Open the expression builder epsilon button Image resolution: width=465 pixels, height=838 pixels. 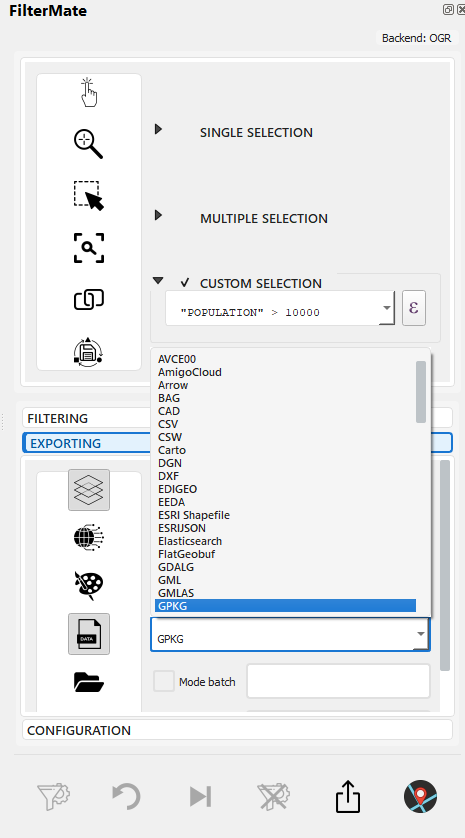(x=414, y=308)
